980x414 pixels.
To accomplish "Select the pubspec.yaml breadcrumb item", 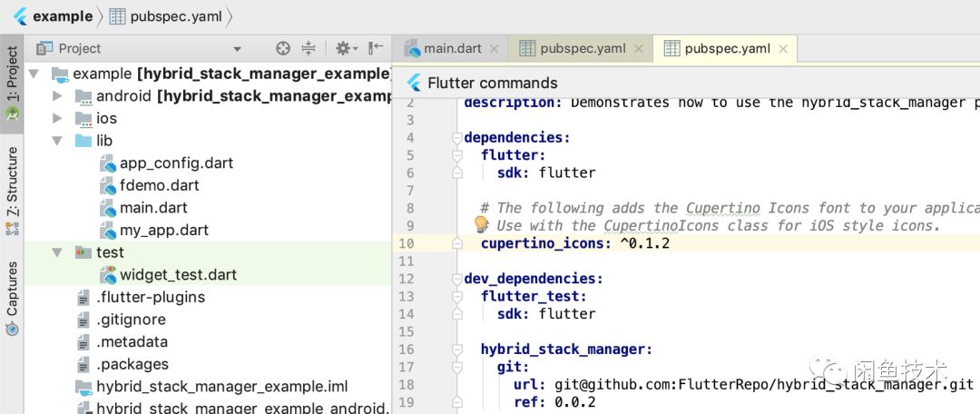I will click(176, 17).
